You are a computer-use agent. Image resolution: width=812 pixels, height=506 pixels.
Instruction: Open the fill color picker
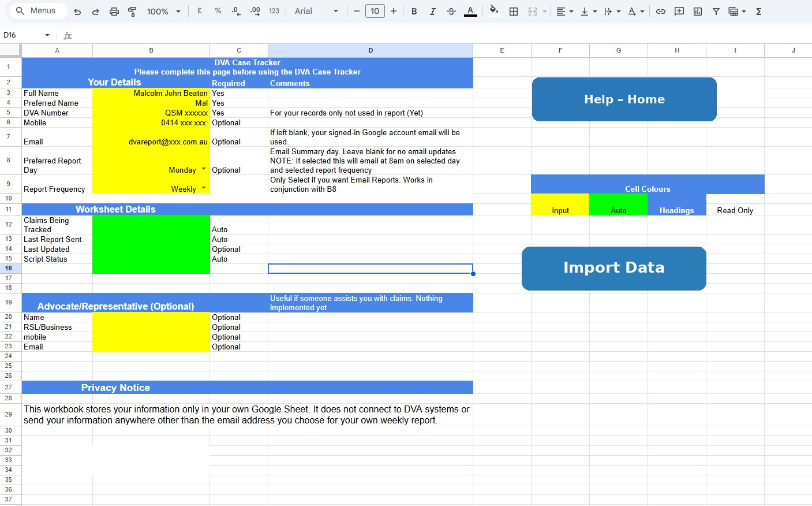(493, 11)
